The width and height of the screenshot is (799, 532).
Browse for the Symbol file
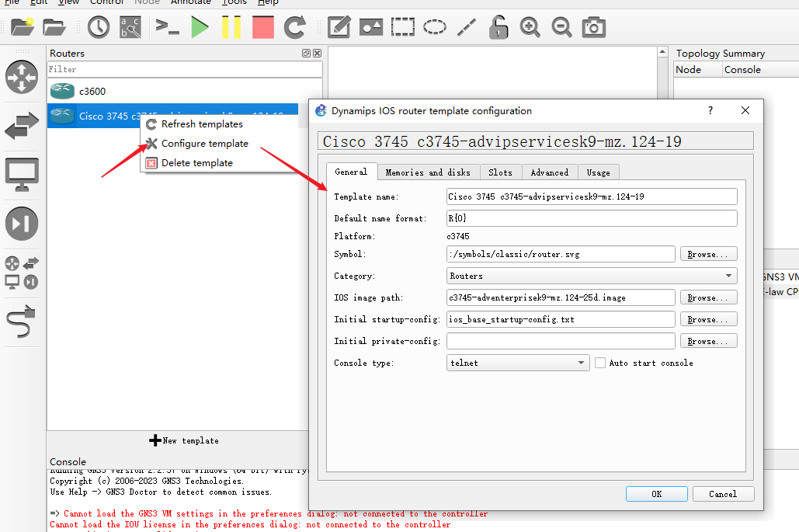click(x=708, y=254)
